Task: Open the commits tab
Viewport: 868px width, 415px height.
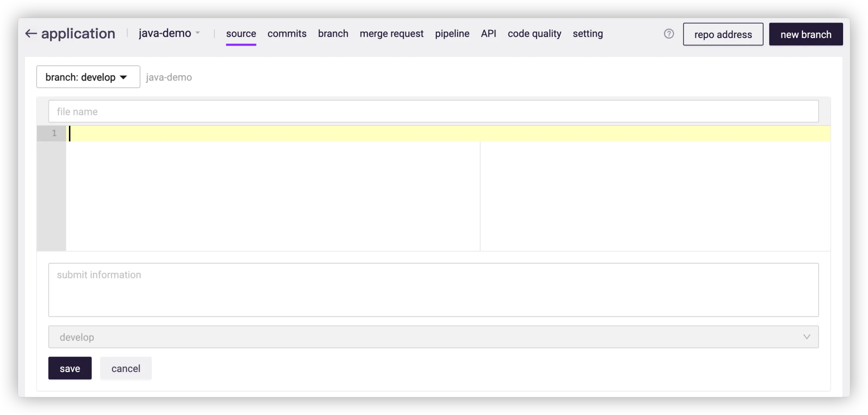Action: click(287, 34)
